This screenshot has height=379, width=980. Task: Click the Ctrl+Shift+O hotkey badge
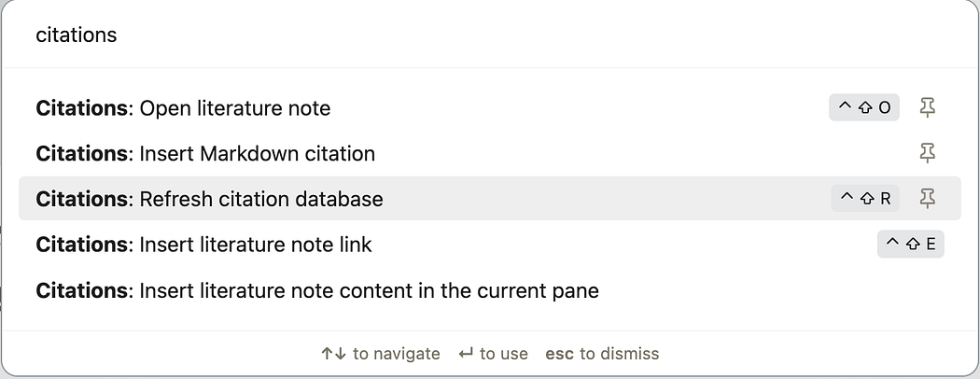[864, 107]
